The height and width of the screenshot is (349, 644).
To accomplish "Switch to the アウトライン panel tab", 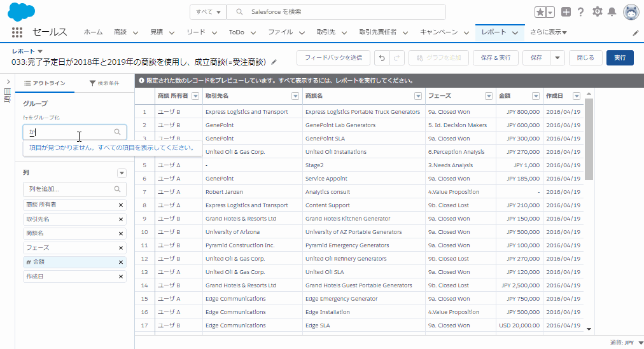I will click(x=45, y=83).
